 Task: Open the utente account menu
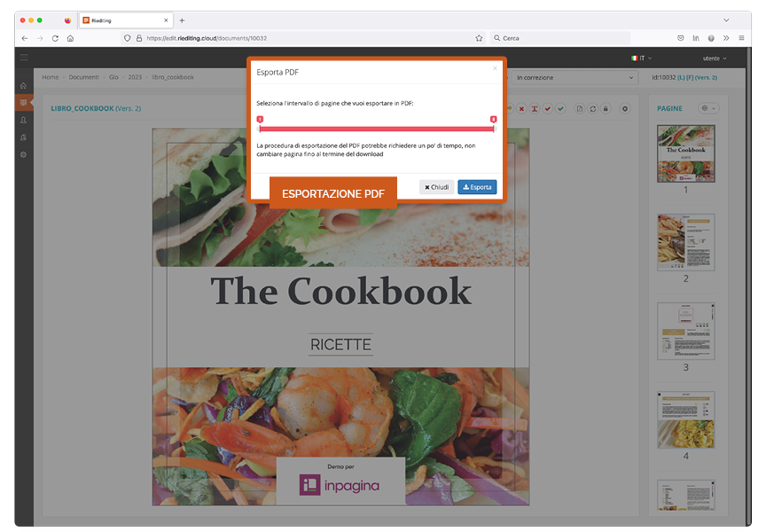coord(714,58)
